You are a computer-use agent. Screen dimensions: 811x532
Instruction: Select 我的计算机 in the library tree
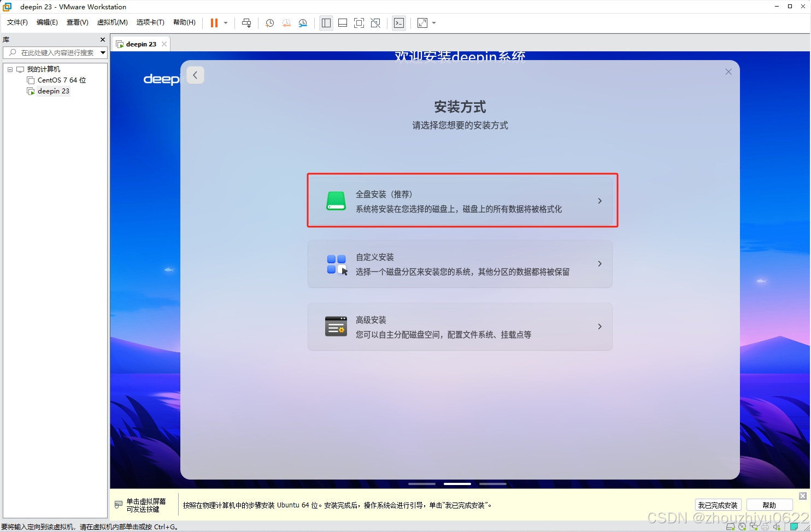coord(44,69)
